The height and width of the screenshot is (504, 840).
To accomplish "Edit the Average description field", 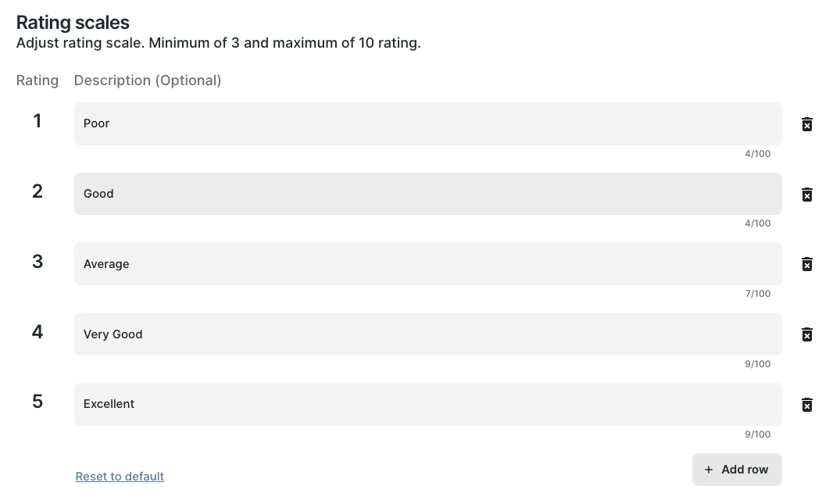I will pyautogui.click(x=427, y=264).
